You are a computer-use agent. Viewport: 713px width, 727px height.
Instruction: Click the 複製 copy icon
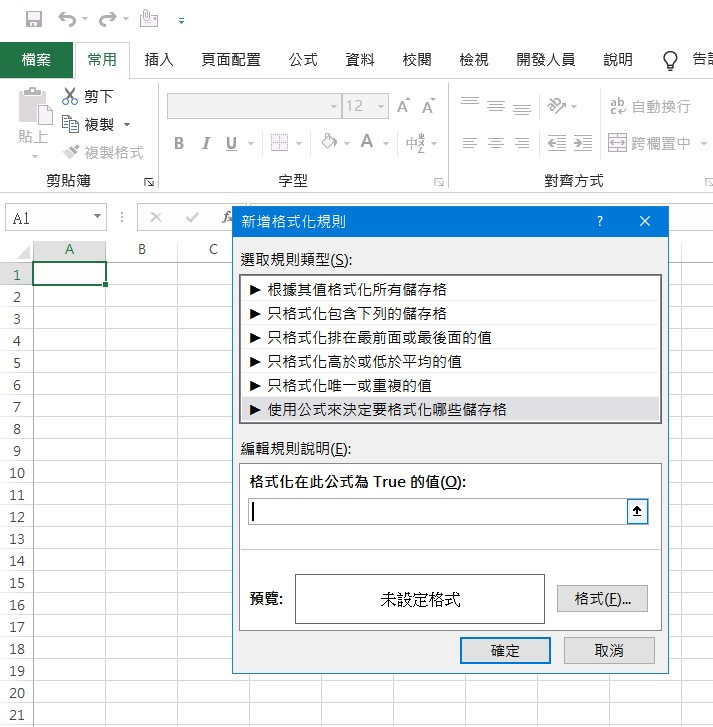pos(70,124)
